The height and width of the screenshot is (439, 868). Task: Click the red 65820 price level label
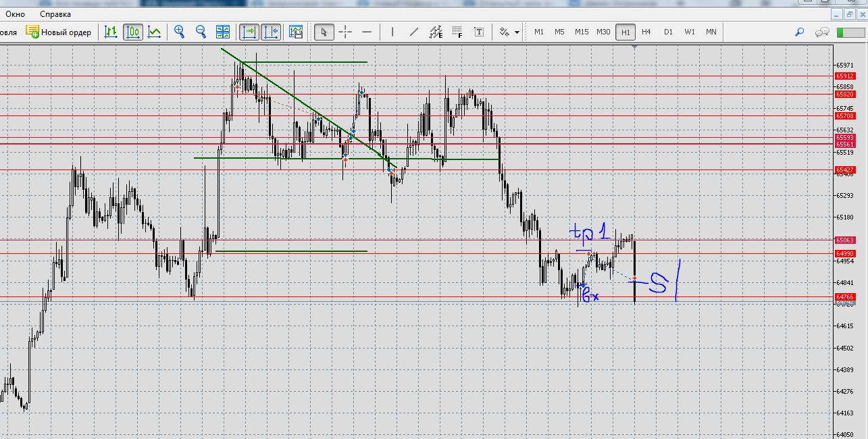point(846,95)
